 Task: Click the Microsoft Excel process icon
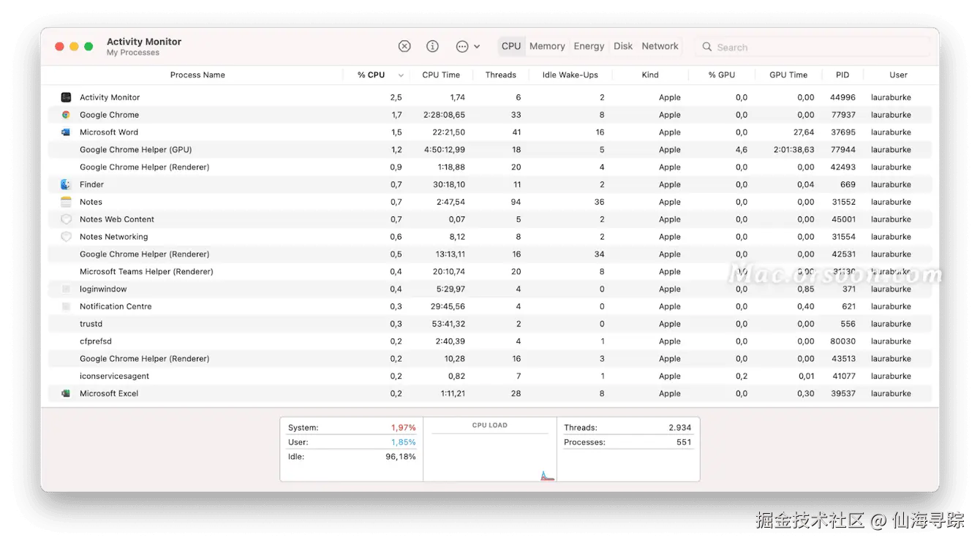pyautogui.click(x=66, y=393)
